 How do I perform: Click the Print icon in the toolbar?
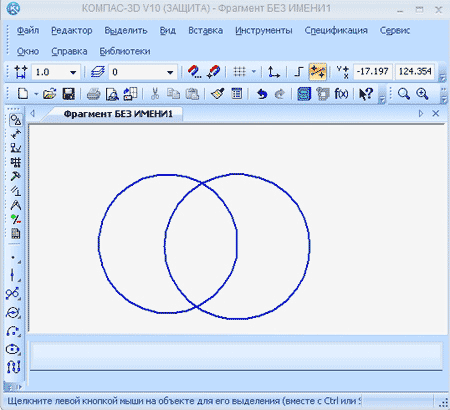tap(93, 94)
